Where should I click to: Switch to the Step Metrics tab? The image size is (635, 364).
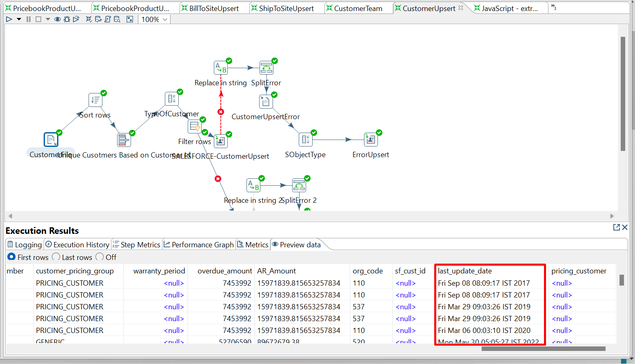pos(137,244)
